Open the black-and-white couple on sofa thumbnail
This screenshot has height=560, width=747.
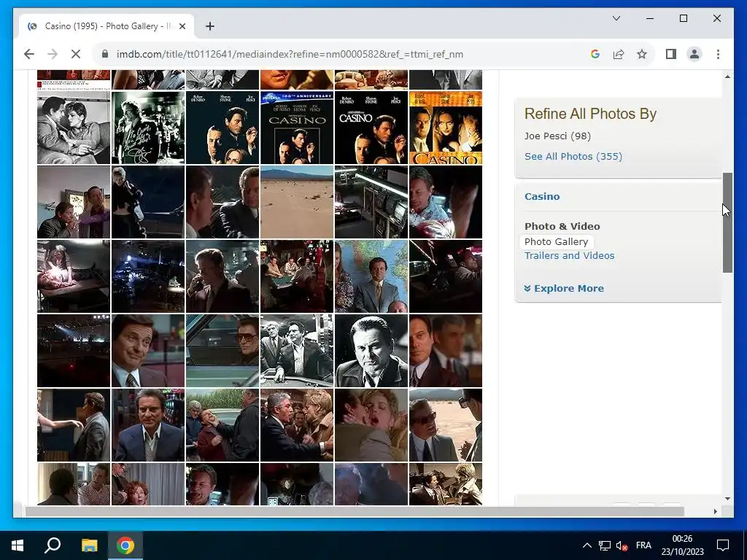tap(74, 128)
